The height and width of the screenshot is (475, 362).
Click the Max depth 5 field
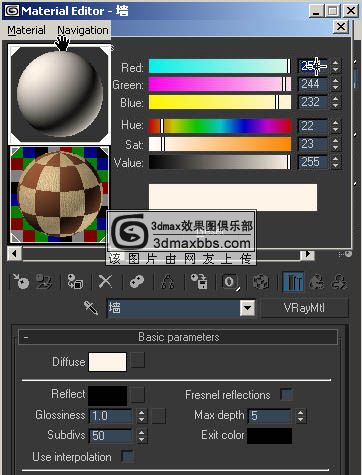pyautogui.click(x=269, y=416)
